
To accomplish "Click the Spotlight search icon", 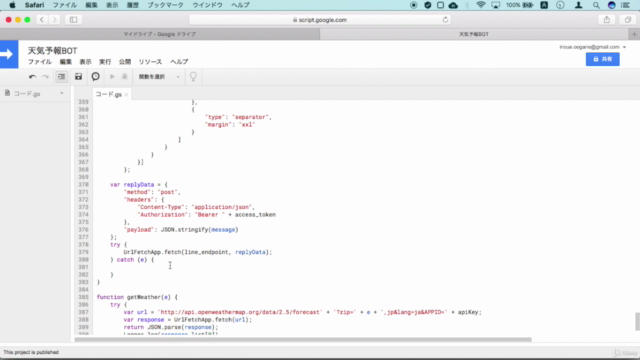I will pos(596,5).
